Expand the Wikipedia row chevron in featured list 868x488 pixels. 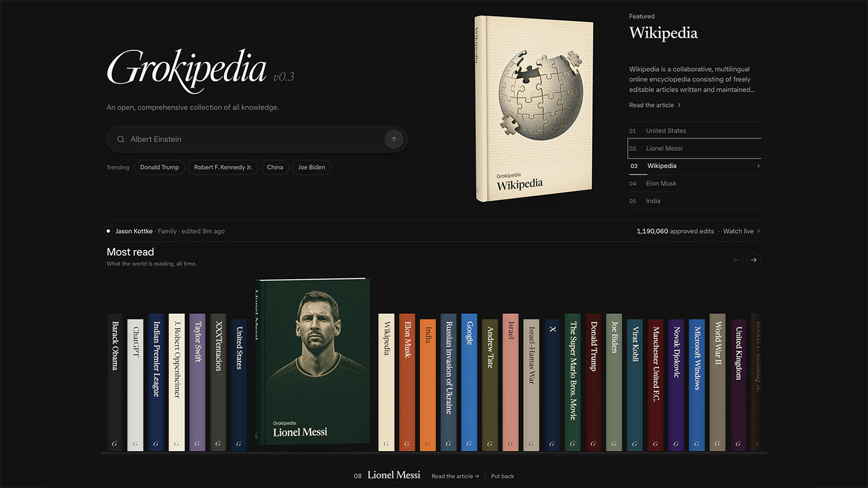(759, 166)
